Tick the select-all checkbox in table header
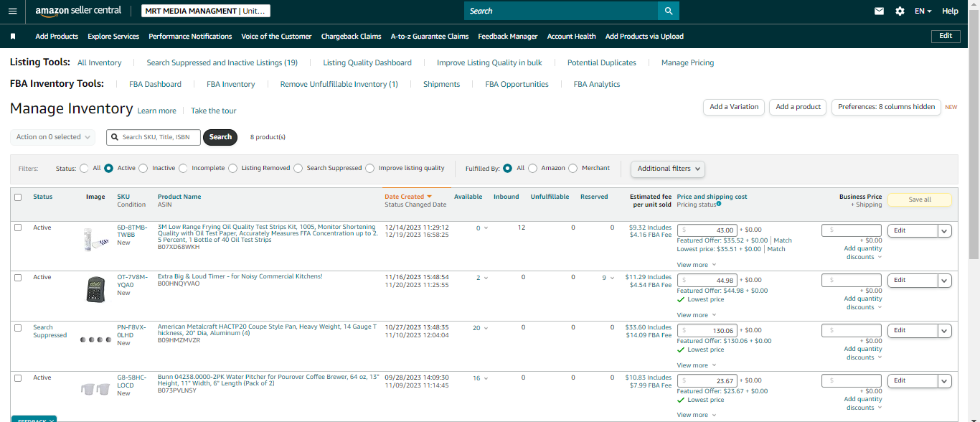The height and width of the screenshot is (422, 980). pos(18,197)
